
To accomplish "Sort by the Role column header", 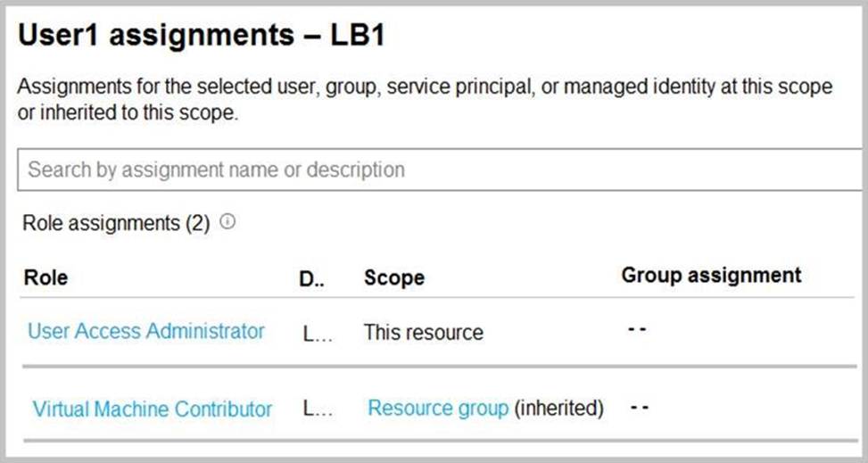I will point(45,277).
